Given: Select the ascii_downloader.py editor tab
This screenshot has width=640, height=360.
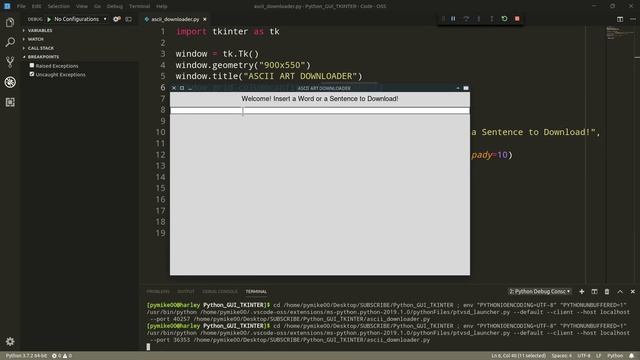Looking at the screenshot, I should coord(175,19).
